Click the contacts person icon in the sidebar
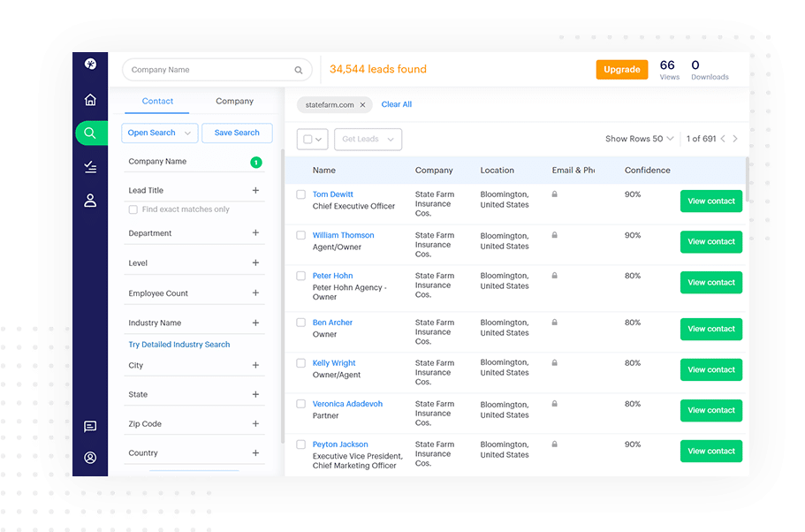Screen dimensions: 805x532 pos(90,200)
